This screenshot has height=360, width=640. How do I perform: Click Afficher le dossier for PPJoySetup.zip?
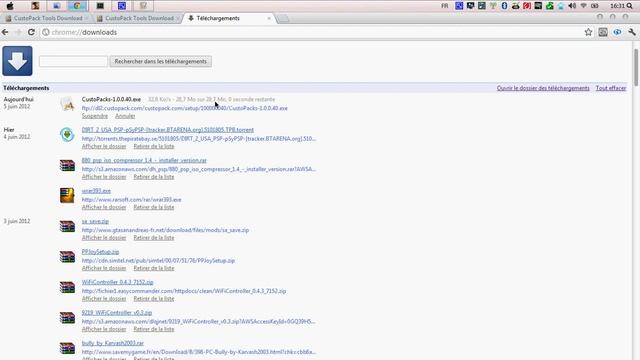pyautogui.click(x=104, y=268)
